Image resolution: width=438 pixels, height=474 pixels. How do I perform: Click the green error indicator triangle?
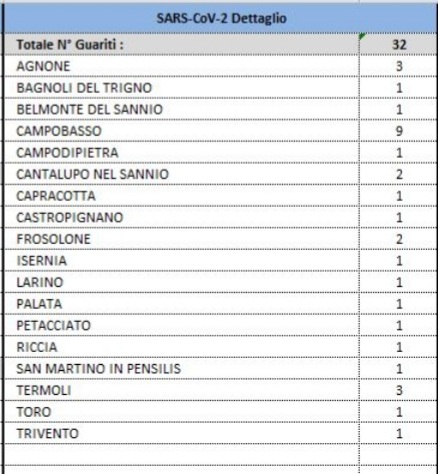[363, 36]
